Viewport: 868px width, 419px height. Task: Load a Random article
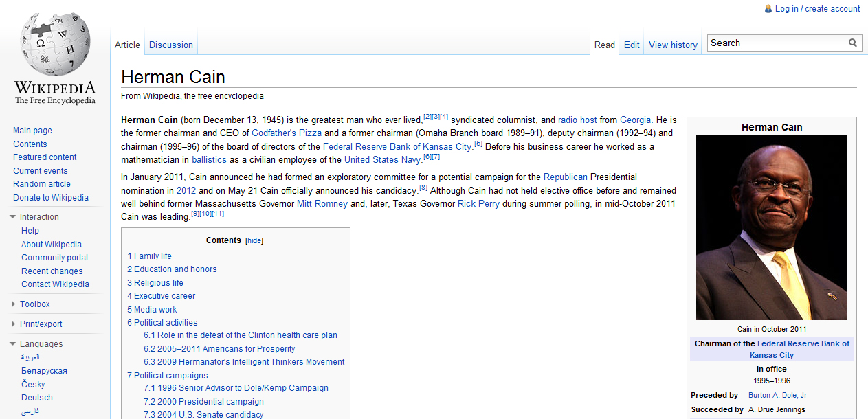coord(42,184)
